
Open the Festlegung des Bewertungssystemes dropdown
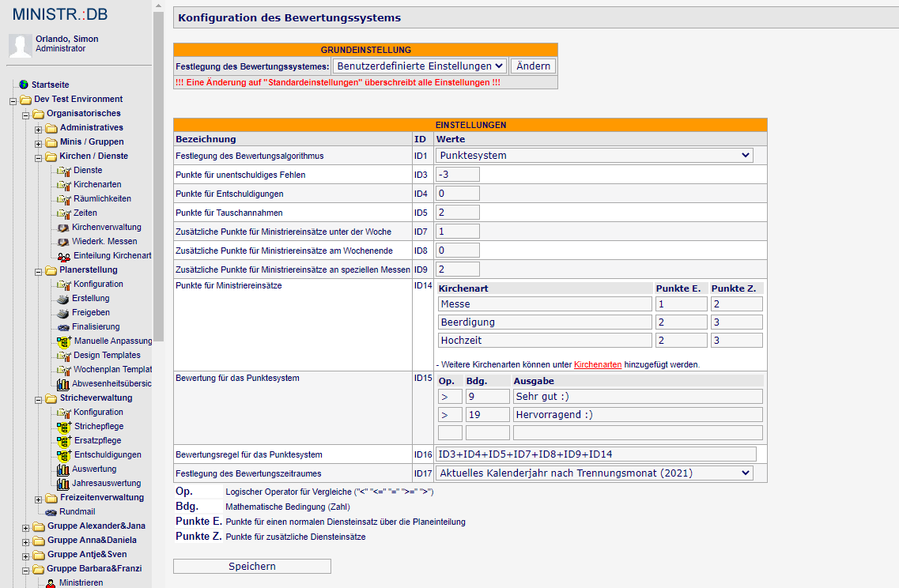coord(421,66)
